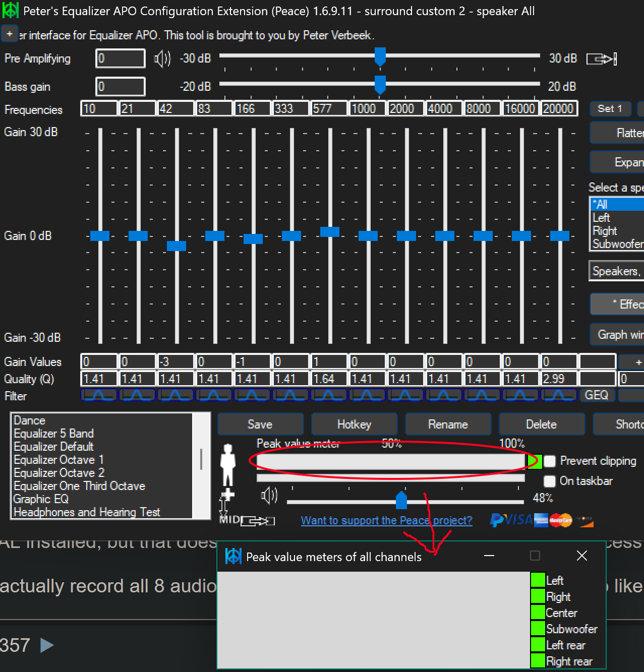The height and width of the screenshot is (672, 644).
Task: Click the 42 Hz gain slider handle
Action: point(177,246)
